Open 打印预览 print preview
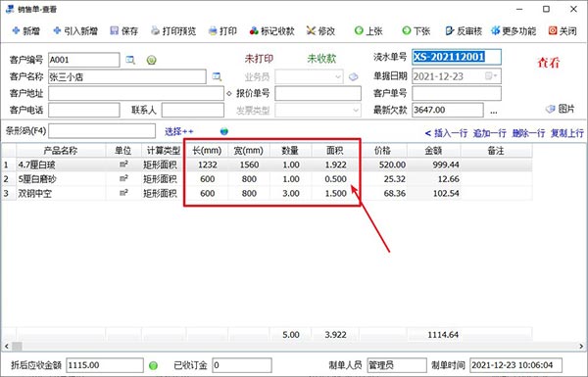 click(x=173, y=30)
